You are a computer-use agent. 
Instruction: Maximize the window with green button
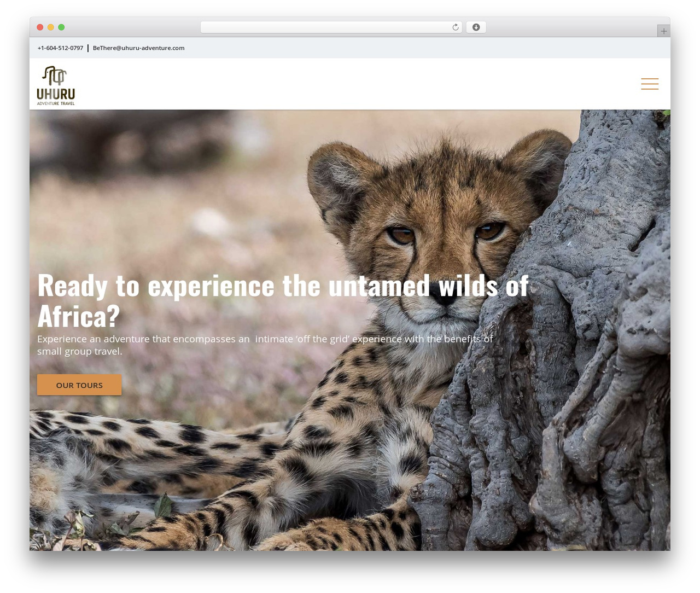(x=61, y=27)
